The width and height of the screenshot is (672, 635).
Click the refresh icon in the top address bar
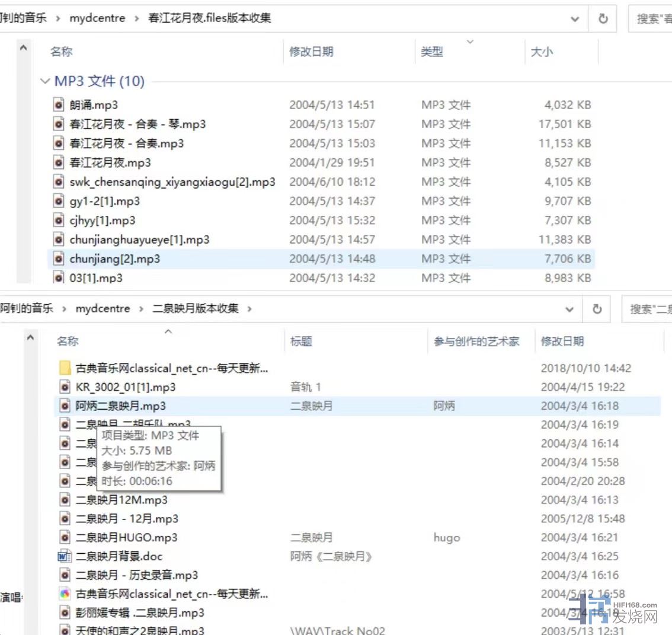click(x=603, y=18)
